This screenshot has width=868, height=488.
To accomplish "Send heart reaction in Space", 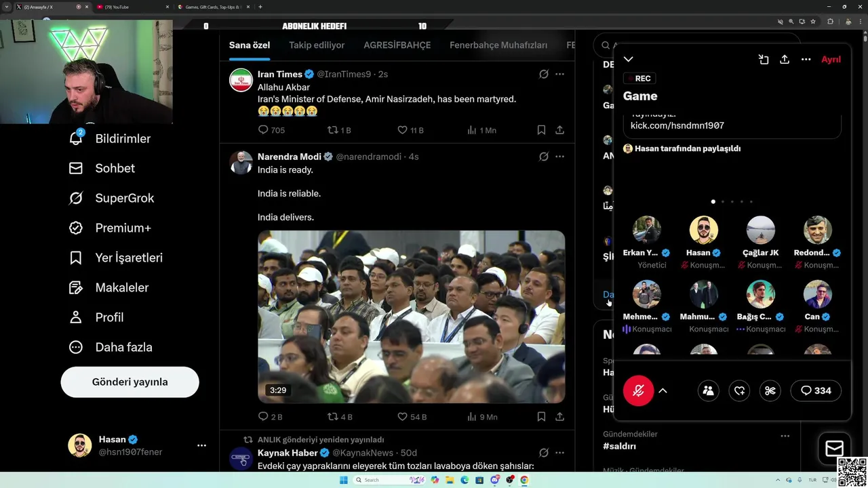I will (739, 390).
